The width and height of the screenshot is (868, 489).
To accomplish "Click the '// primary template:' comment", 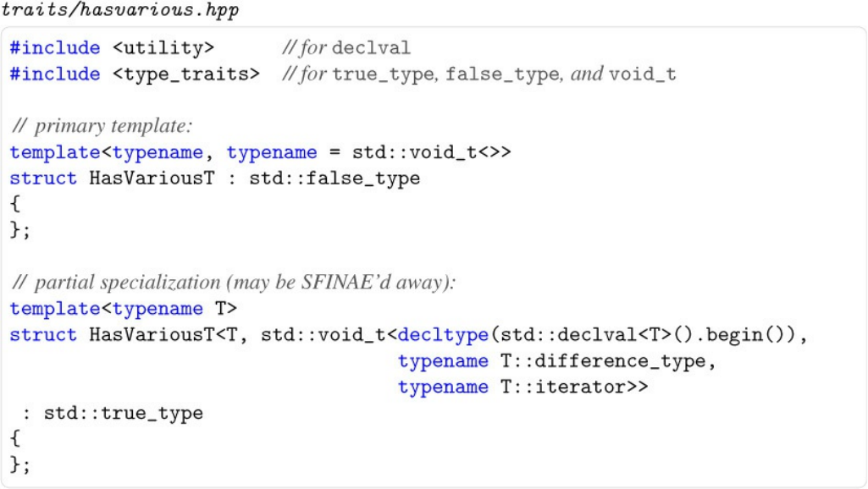I will click(102, 126).
